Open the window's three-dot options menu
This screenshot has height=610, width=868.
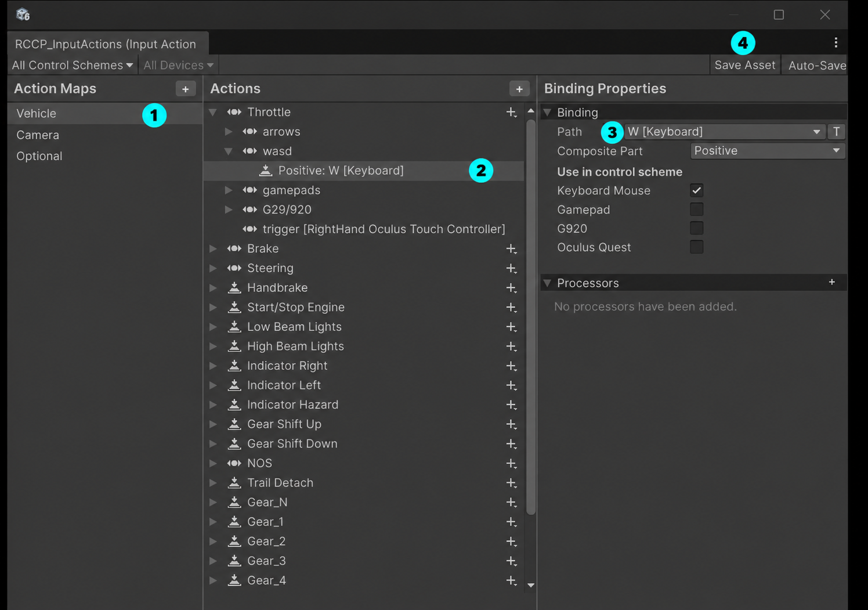836,42
